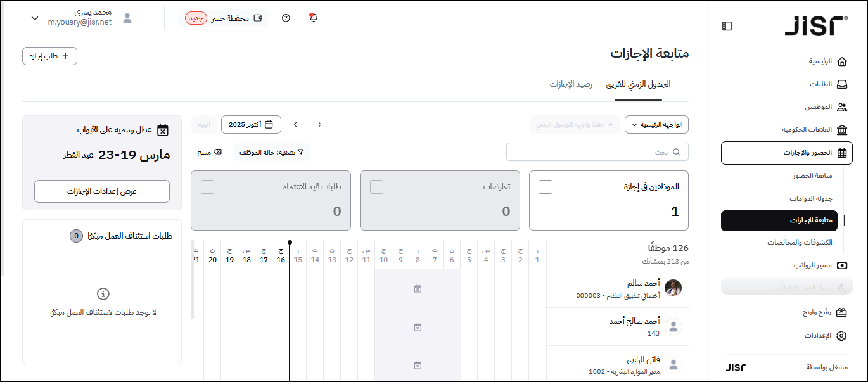Tick the طلبات قيد الاعتماد card checkbox
The height and width of the screenshot is (382, 868).
207,187
